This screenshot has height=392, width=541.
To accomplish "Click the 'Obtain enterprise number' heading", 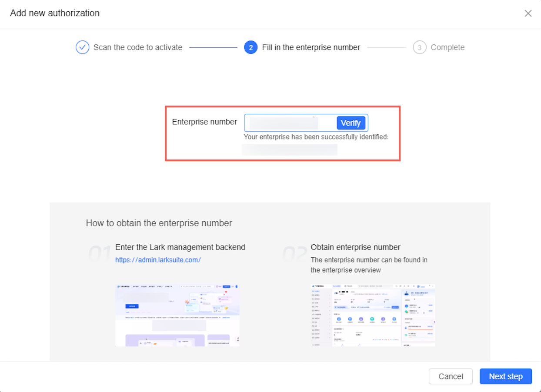I will [355, 247].
